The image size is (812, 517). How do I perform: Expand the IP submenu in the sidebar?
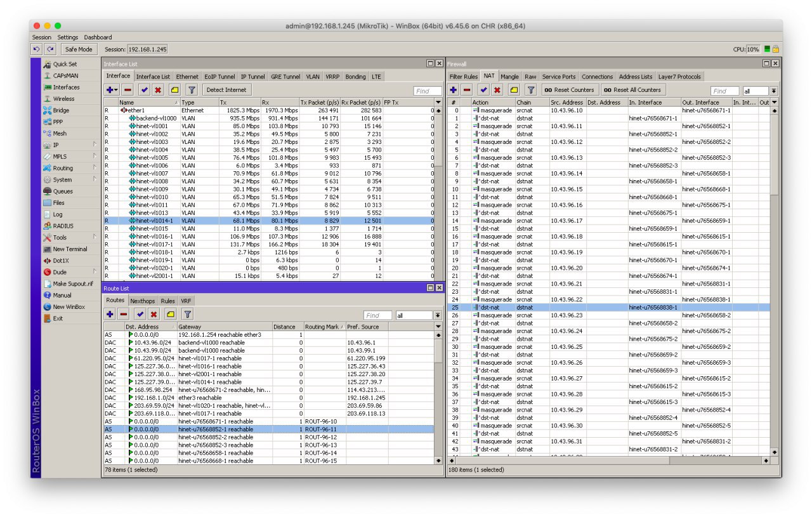[95, 145]
